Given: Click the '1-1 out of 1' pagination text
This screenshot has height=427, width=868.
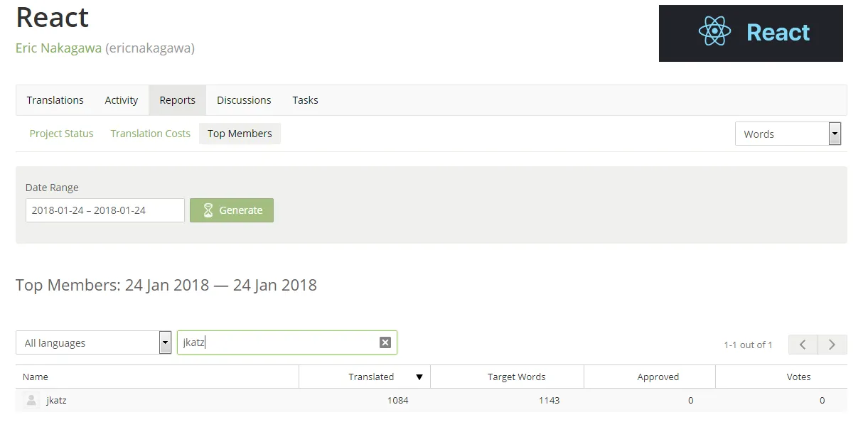Looking at the screenshot, I should click(748, 345).
